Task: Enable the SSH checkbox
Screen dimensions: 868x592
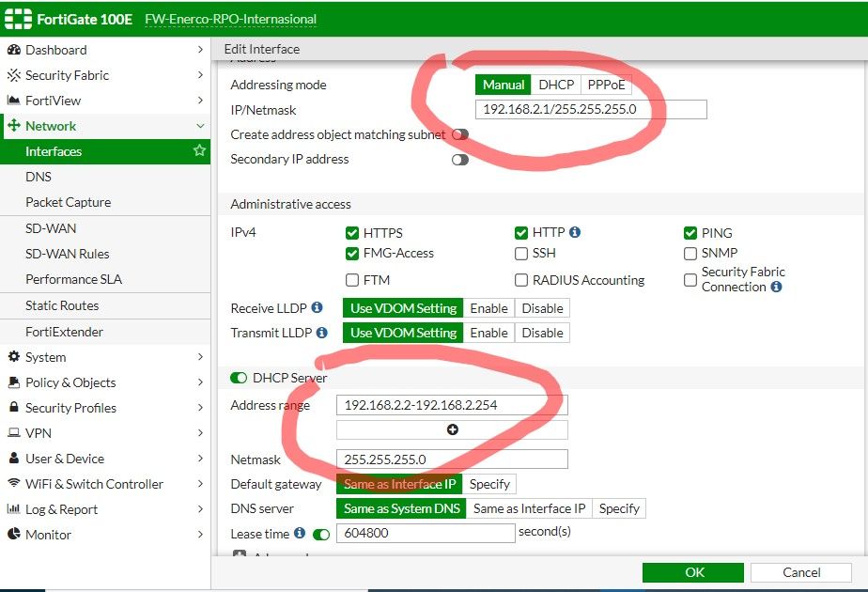Action: [521, 254]
